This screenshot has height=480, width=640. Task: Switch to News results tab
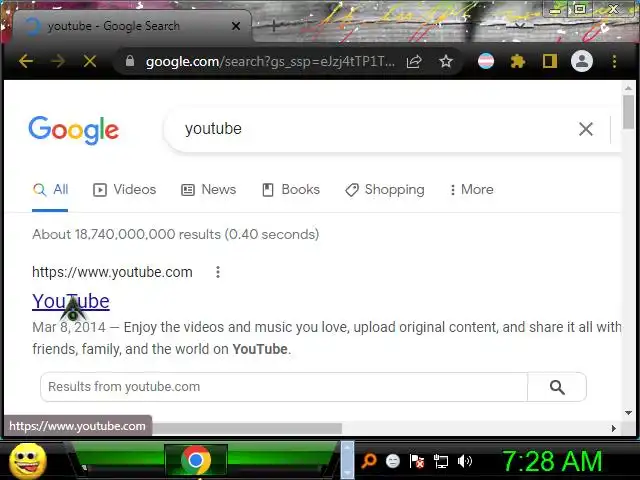209,189
